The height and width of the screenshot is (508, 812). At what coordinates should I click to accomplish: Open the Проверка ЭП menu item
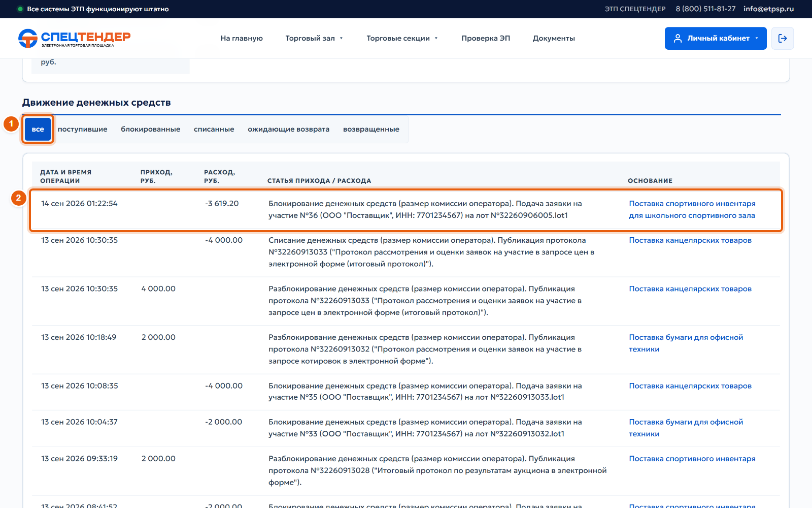coord(486,38)
